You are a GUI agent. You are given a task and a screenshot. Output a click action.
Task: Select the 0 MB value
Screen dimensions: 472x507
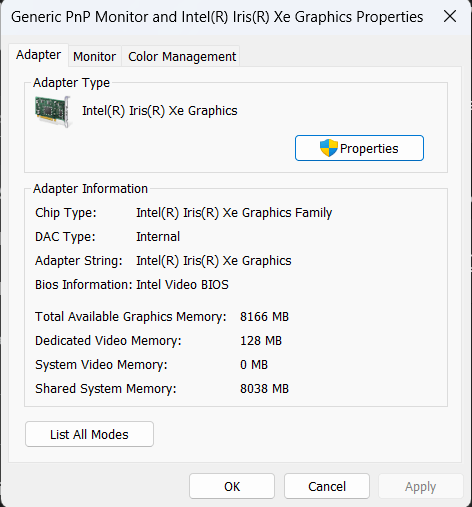(x=254, y=365)
